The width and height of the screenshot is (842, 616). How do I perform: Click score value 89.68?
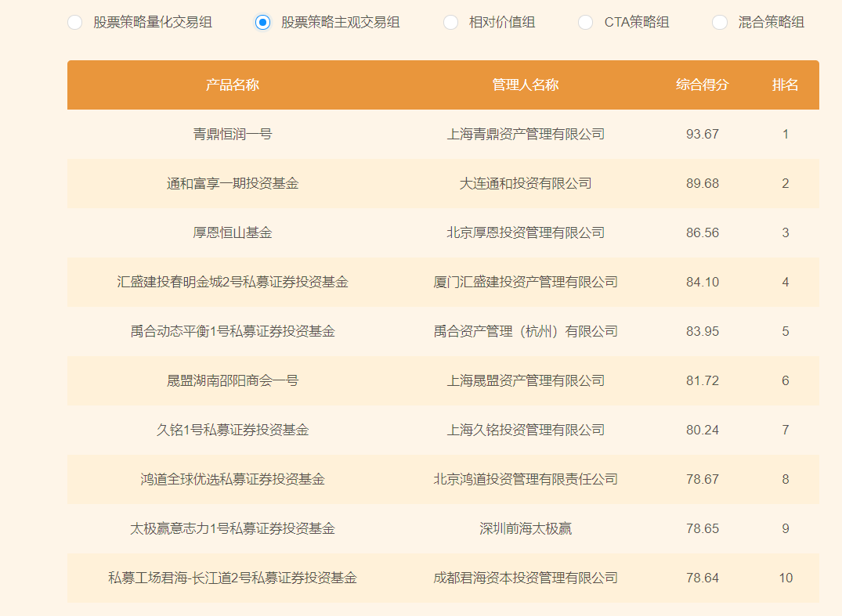click(703, 183)
